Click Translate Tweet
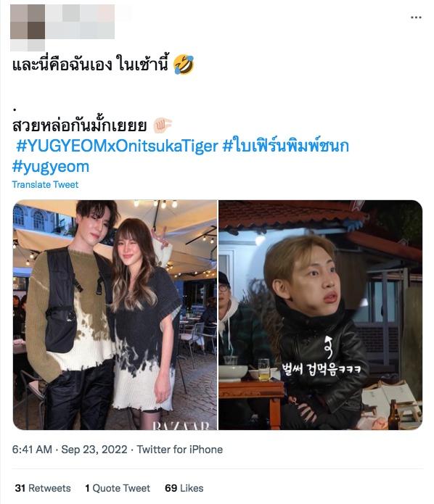The image size is (434, 504). 45,184
